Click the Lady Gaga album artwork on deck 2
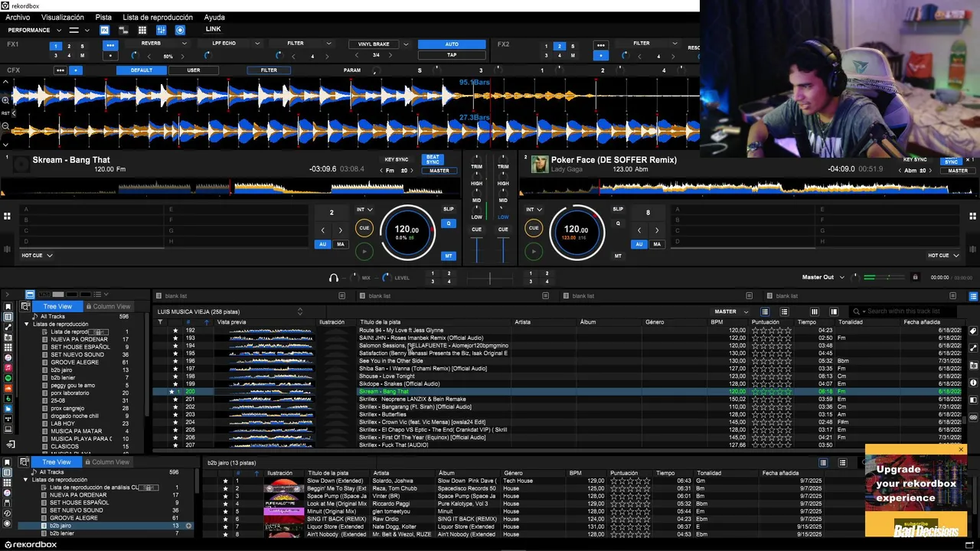 (540, 165)
